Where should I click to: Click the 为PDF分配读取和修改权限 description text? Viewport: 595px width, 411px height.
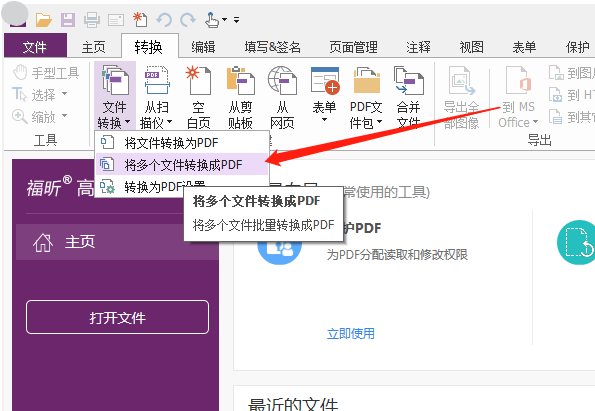pyautogui.click(x=397, y=254)
